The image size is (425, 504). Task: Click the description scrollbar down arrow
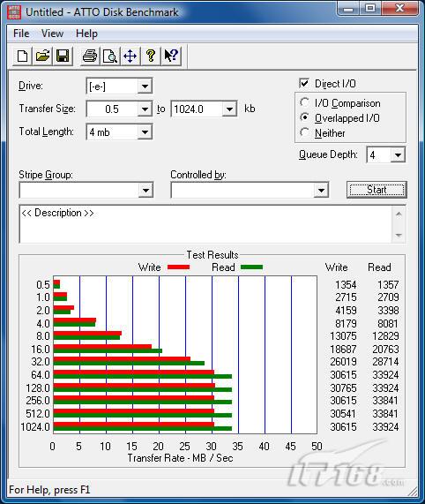click(x=399, y=236)
